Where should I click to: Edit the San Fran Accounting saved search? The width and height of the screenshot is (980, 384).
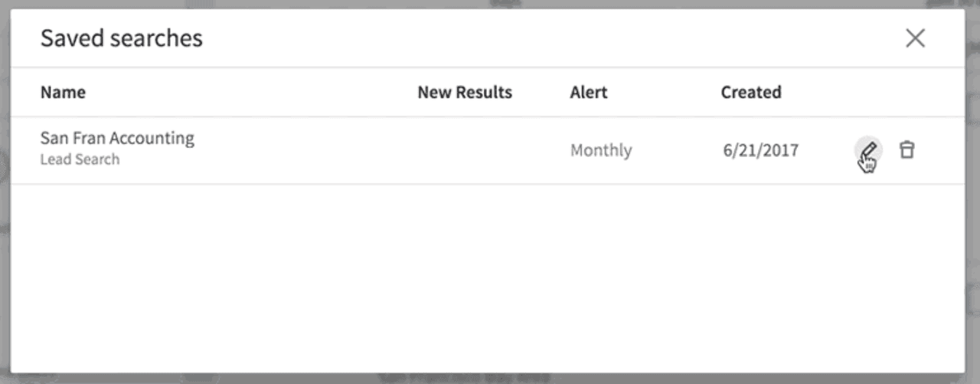pyautogui.click(x=867, y=149)
